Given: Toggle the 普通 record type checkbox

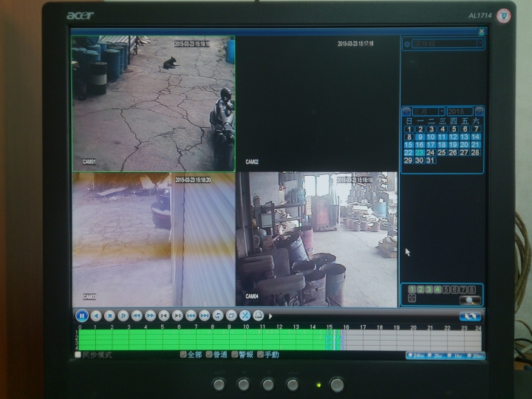Looking at the screenshot, I should pos(209,355).
